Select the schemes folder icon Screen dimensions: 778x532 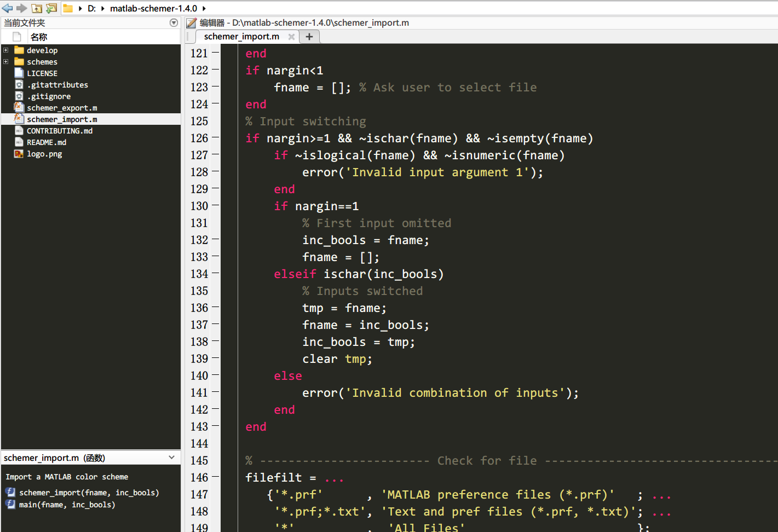(x=19, y=61)
